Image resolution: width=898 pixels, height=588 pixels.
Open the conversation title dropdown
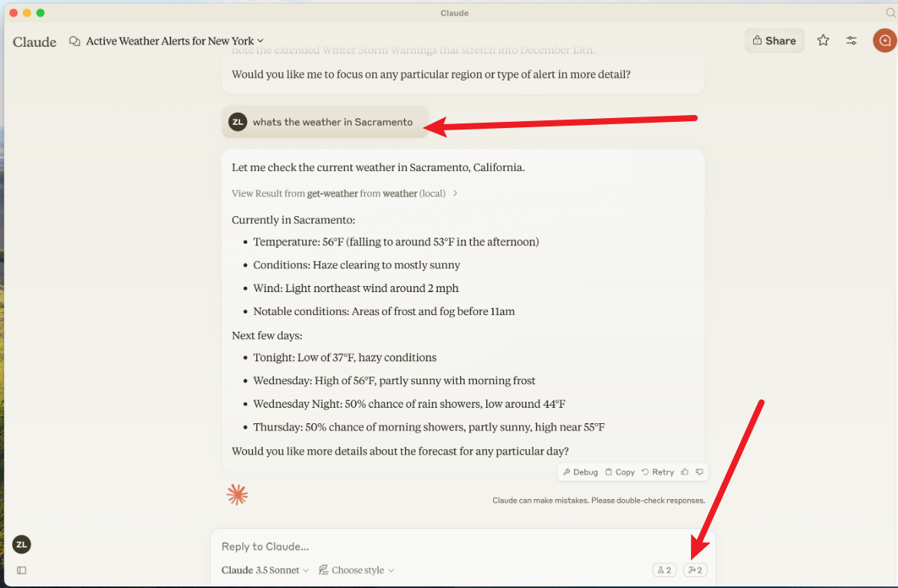point(175,41)
